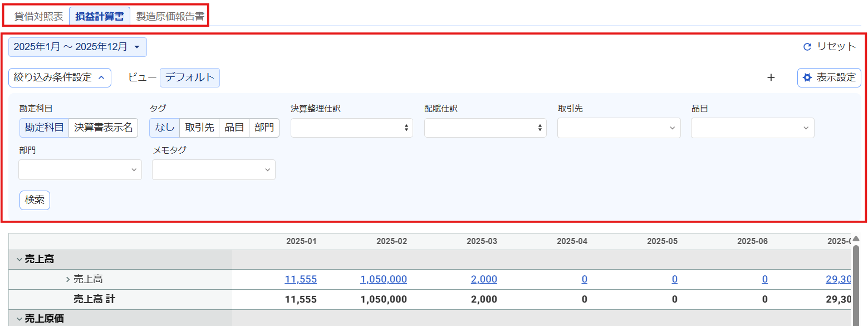Open the 取引先 filter combo box
Screen dimensions: 868x326
(619, 128)
